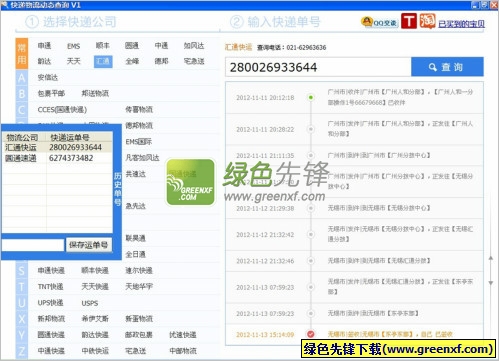Choose 德邦 in the common couriers
The width and height of the screenshot is (499, 361).
pyautogui.click(x=161, y=61)
